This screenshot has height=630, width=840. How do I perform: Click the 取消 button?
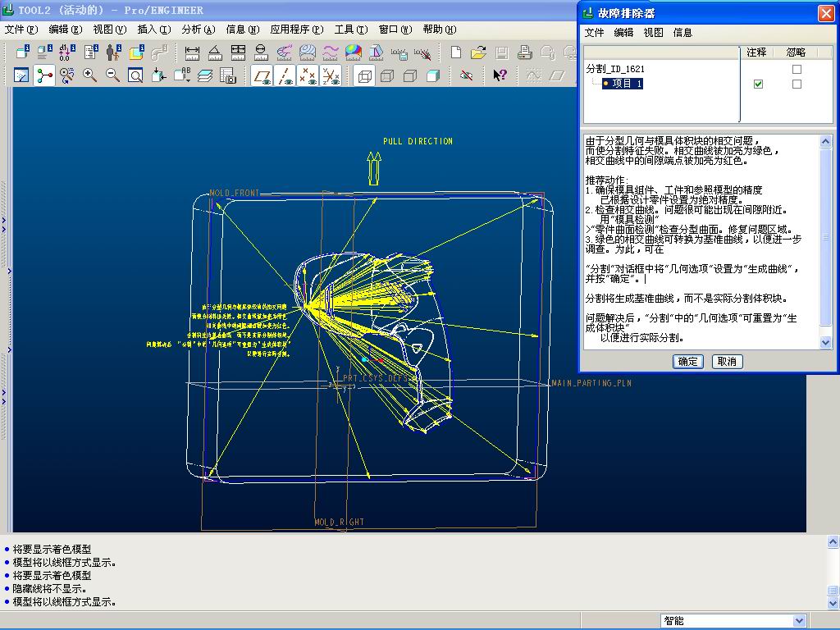(727, 362)
